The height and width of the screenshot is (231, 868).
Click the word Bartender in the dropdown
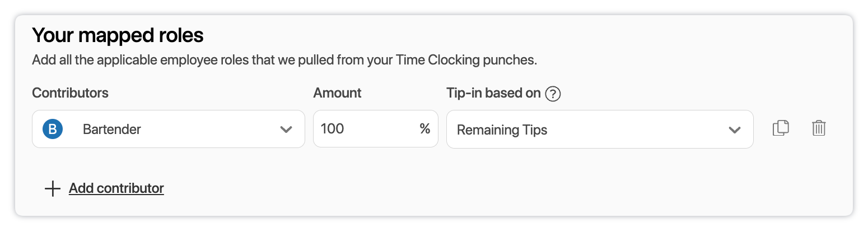click(112, 130)
